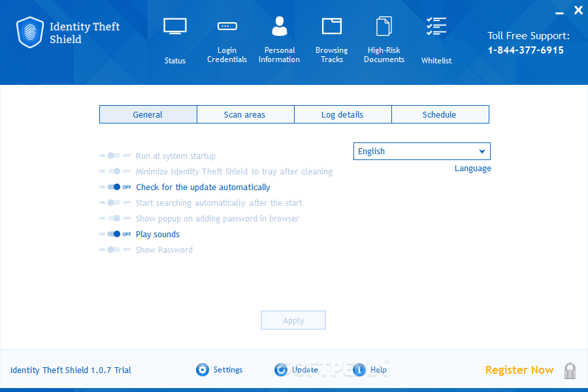
Task: Click the Browsing Tracks label
Action: tap(332, 55)
